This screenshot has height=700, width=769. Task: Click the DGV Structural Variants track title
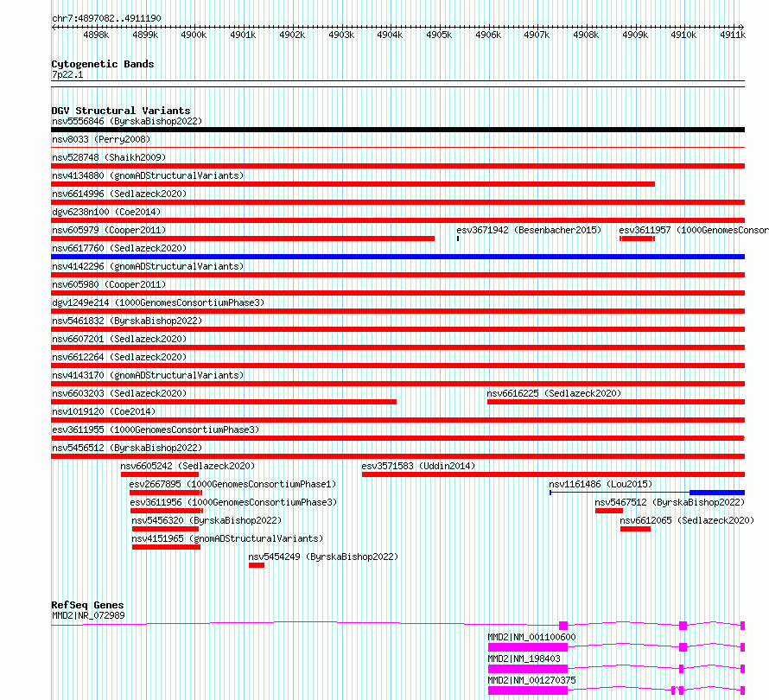tap(120, 111)
